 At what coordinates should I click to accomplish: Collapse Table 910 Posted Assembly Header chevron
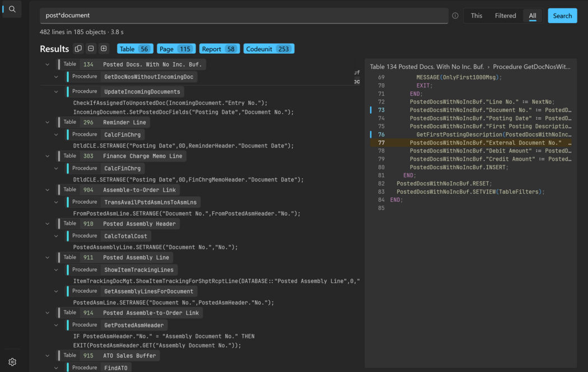(x=47, y=224)
